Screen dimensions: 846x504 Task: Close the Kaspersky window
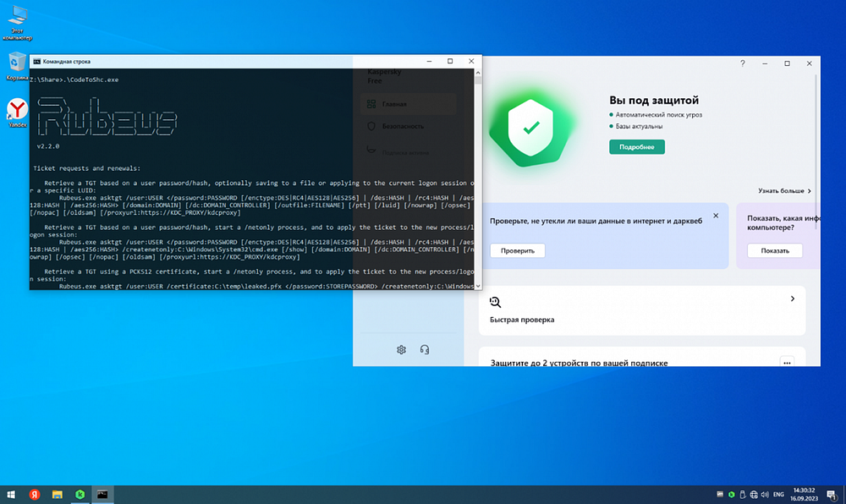click(810, 63)
